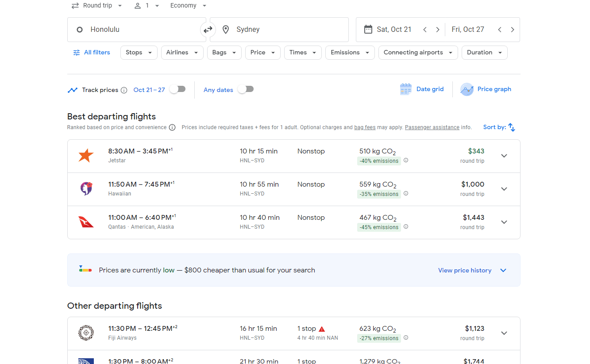Click destination map pin icon

pyautogui.click(x=226, y=30)
